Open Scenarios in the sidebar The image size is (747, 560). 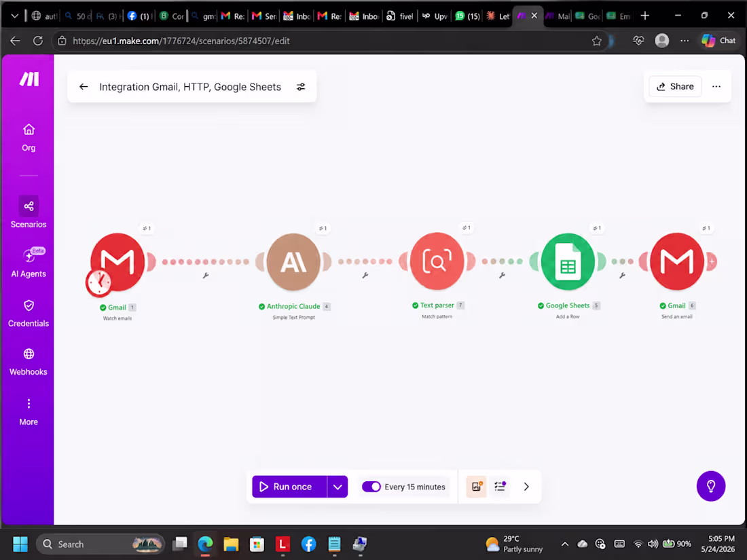(x=29, y=212)
